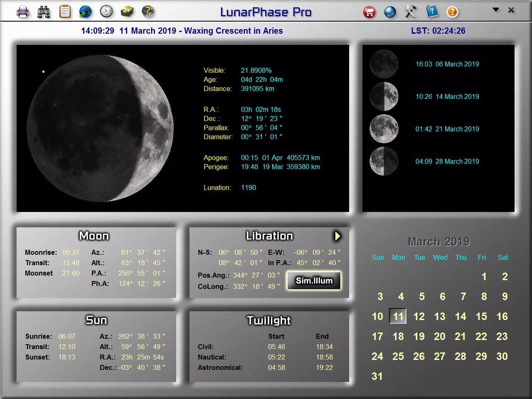Image resolution: width=532 pixels, height=399 pixels.
Task: Select day 12 in the calendar
Action: click(x=419, y=316)
